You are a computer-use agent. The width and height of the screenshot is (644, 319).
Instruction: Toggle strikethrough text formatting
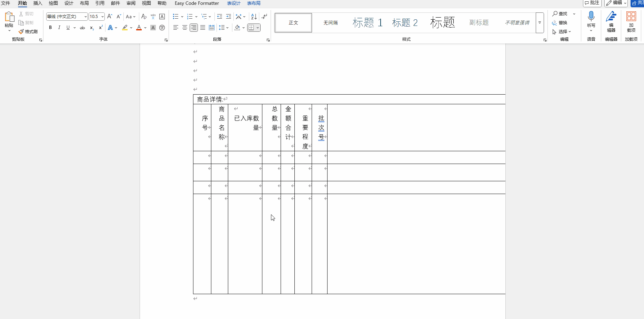point(82,28)
